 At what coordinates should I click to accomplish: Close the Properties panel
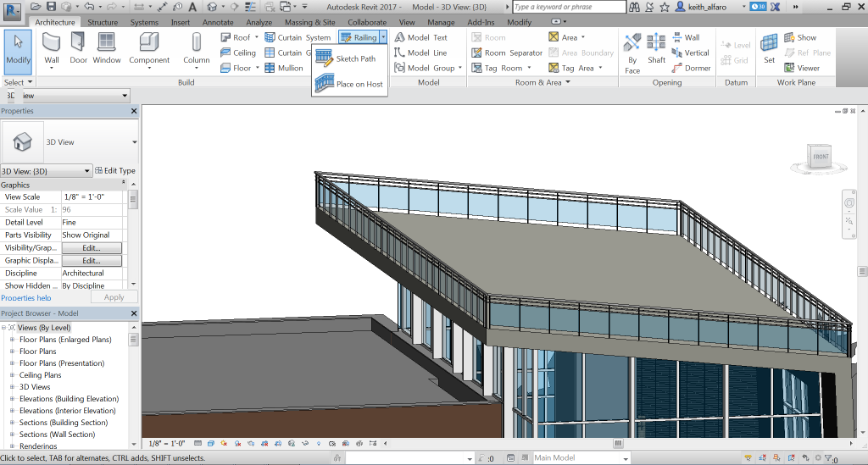[134, 111]
